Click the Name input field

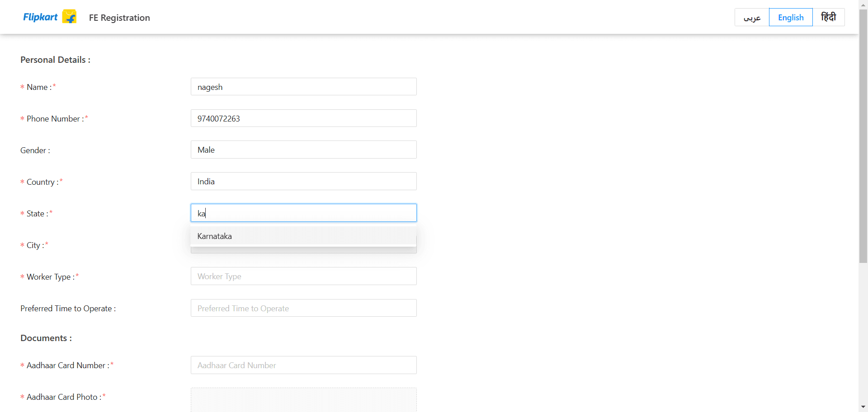(303, 87)
